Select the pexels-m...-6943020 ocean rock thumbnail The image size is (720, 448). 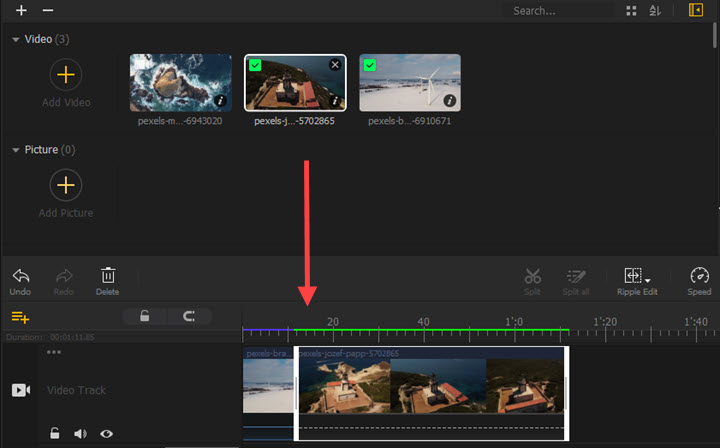(x=180, y=83)
